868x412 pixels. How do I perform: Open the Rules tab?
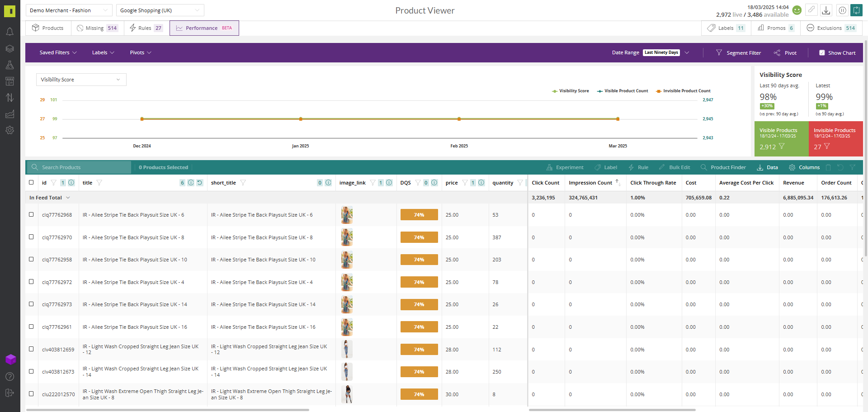[x=146, y=28]
